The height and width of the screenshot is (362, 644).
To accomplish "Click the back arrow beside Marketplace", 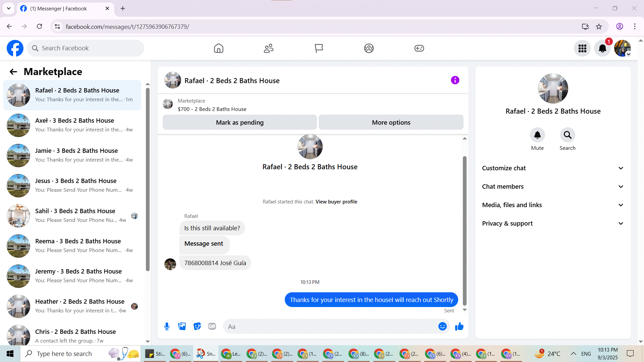I will [13, 72].
